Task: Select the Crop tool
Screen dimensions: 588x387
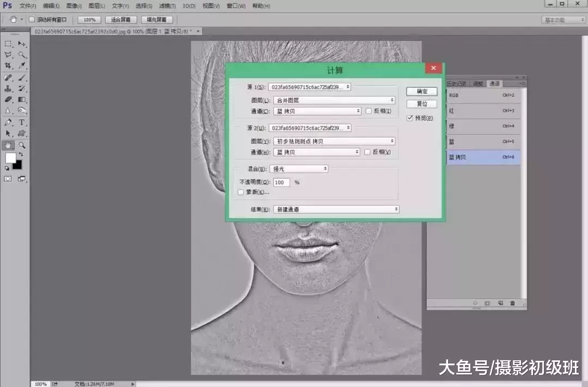Action: [8, 65]
